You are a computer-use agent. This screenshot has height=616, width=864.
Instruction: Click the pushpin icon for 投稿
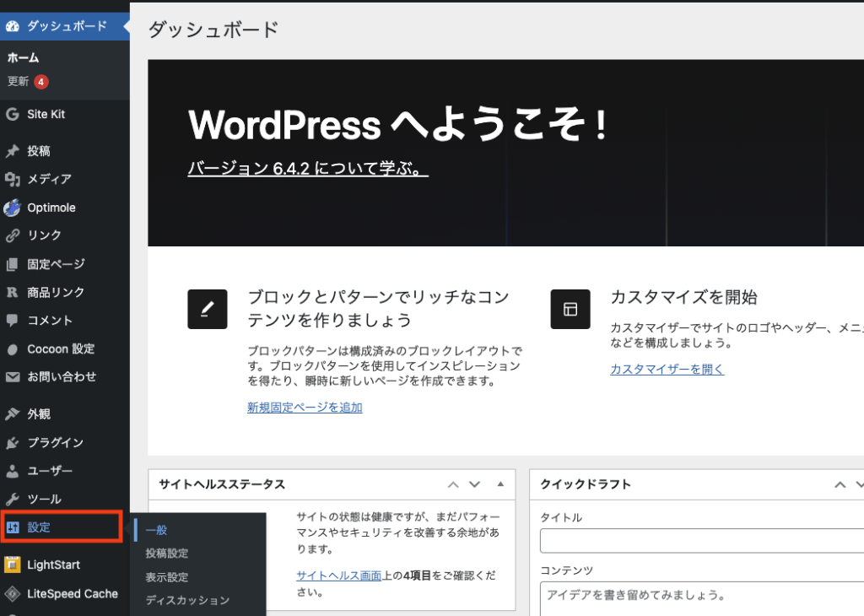12,152
